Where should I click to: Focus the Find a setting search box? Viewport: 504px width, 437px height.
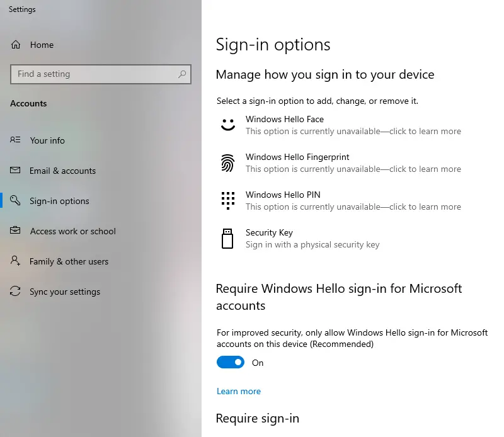pyautogui.click(x=101, y=74)
